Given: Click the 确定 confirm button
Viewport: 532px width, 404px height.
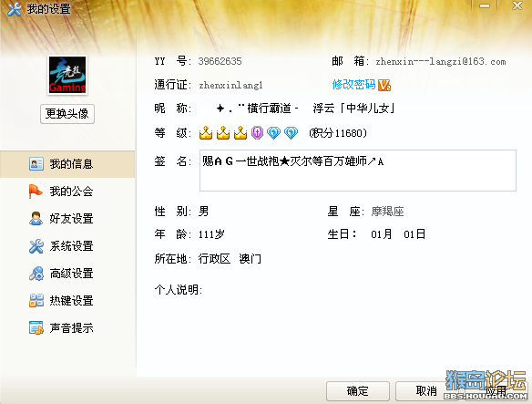Looking at the screenshot, I should [x=358, y=391].
